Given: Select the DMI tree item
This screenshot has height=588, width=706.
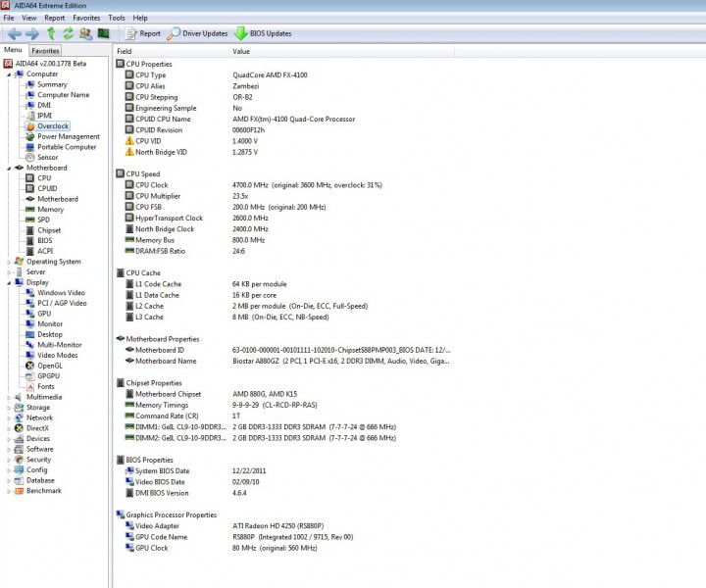Looking at the screenshot, I should [44, 105].
